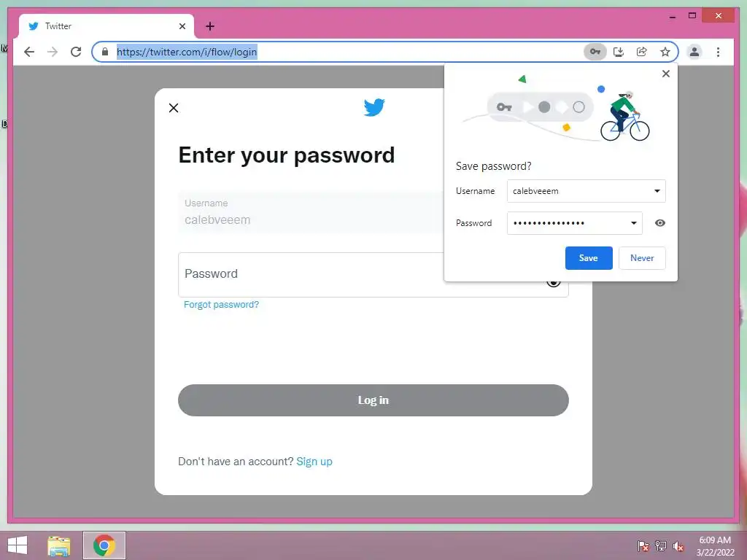Image resolution: width=747 pixels, height=560 pixels.
Task: Open File Explorer from the taskbar
Action: tap(59, 545)
